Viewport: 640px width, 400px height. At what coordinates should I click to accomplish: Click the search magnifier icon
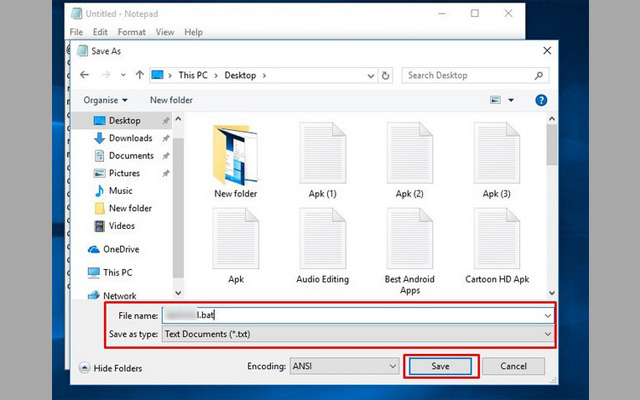541,75
